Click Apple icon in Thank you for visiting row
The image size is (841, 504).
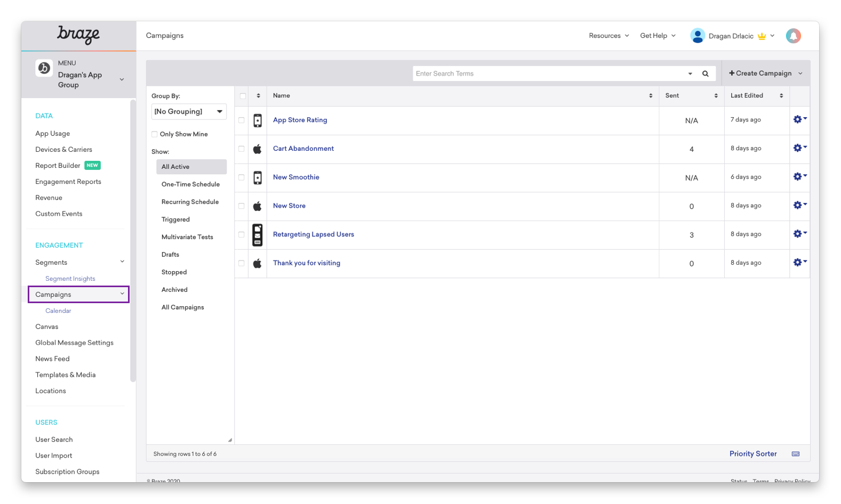pos(257,263)
